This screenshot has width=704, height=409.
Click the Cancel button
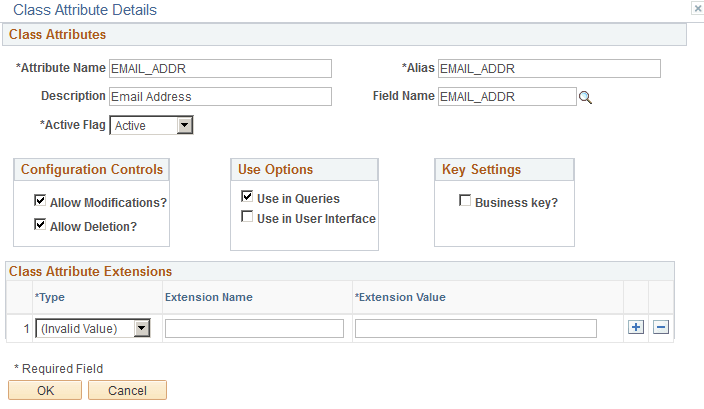pos(127,390)
